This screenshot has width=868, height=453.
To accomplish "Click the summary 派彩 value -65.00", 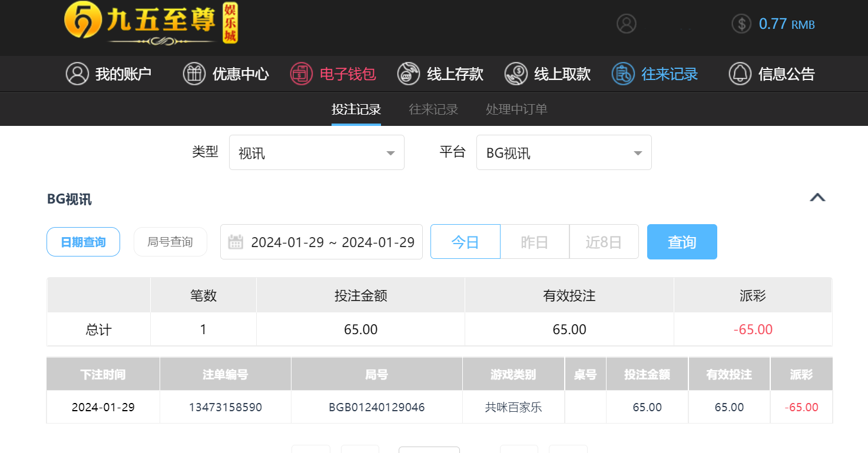I will (753, 329).
